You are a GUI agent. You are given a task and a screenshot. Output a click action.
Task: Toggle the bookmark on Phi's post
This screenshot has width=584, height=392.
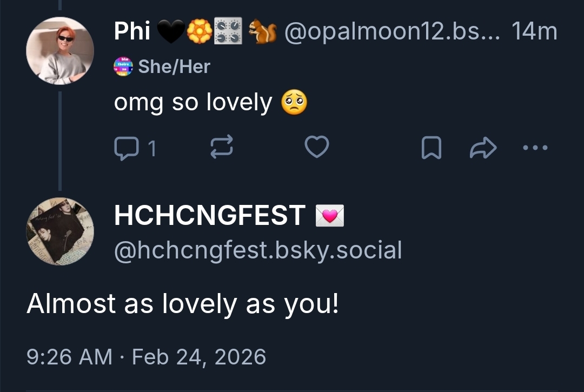[431, 148]
